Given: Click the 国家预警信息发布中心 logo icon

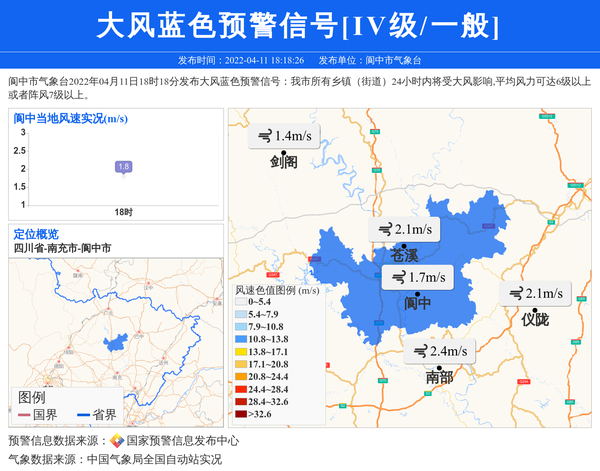Looking at the screenshot, I should [x=117, y=441].
